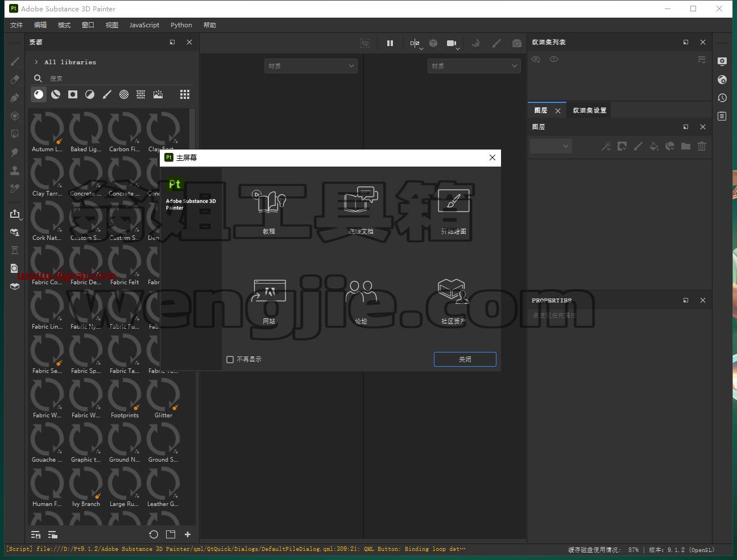Switch to the 纹理集设置 tab

pyautogui.click(x=589, y=110)
